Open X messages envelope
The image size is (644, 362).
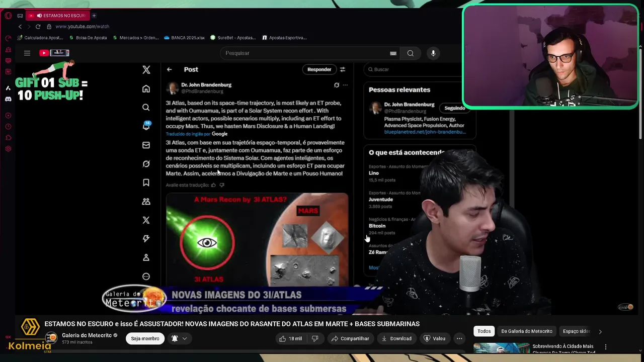[x=146, y=145]
